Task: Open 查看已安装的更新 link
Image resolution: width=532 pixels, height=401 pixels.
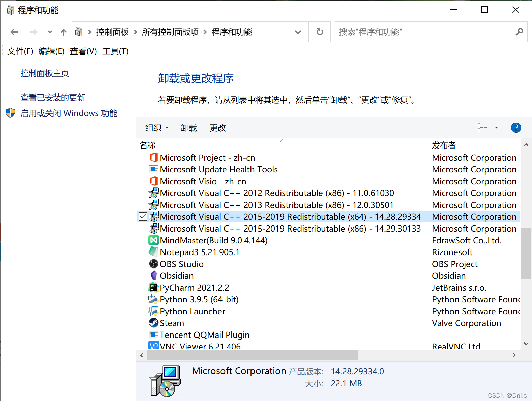Action: [53, 97]
